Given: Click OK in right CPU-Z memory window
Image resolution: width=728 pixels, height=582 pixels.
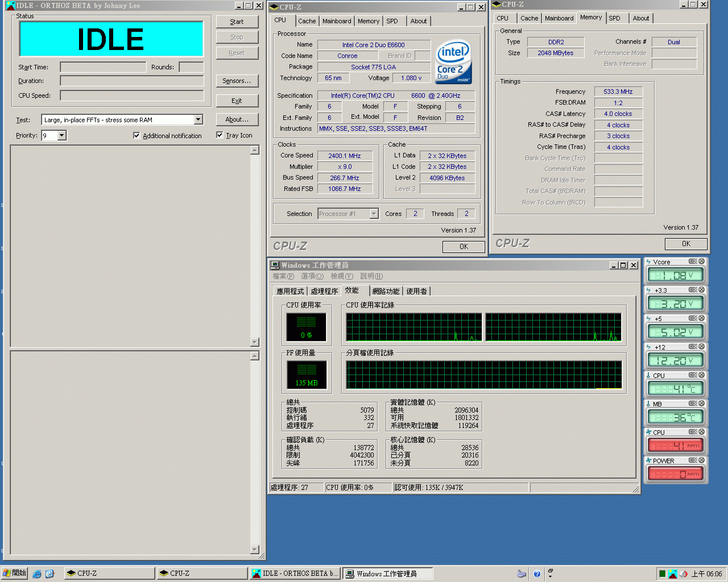Looking at the screenshot, I should point(686,244).
